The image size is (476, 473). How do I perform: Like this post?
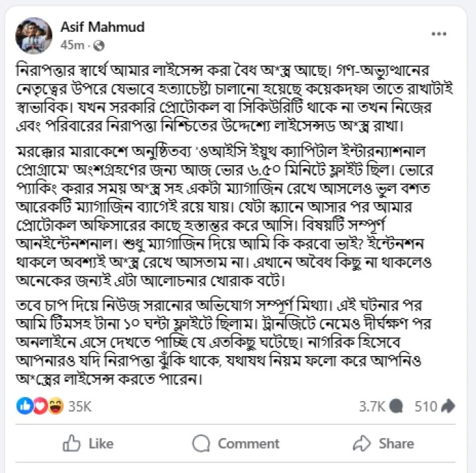[x=88, y=443]
